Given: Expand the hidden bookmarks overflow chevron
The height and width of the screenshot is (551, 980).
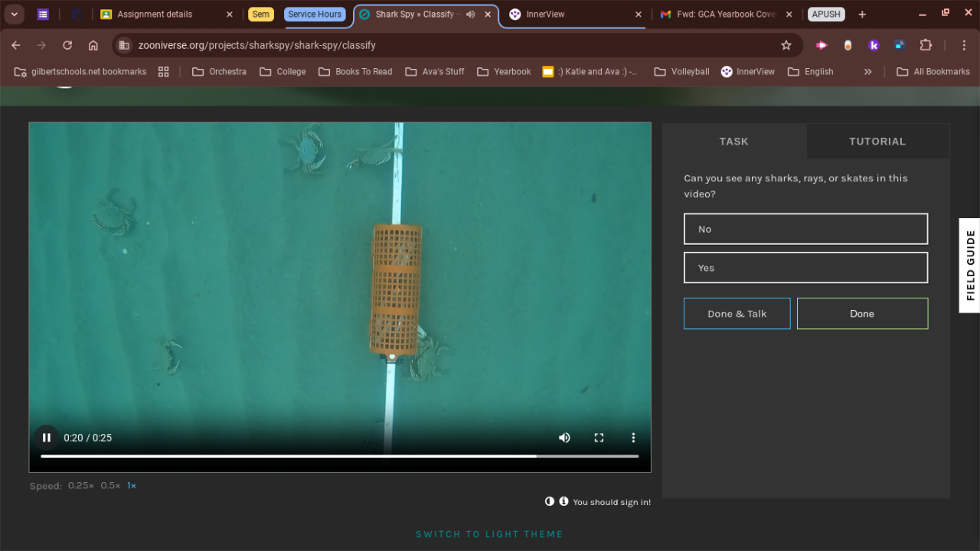Looking at the screenshot, I should (x=867, y=72).
